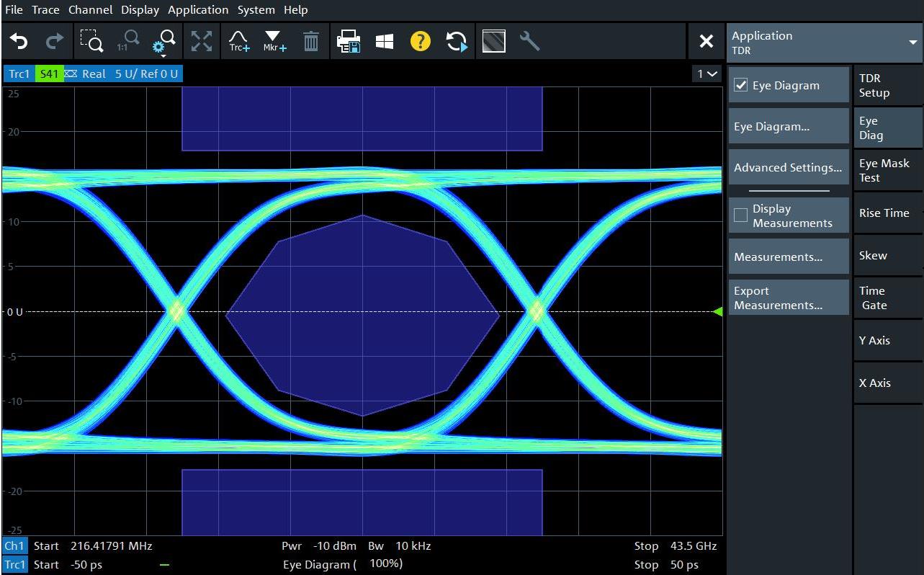Image resolution: width=924 pixels, height=575 pixels.
Task: Expand the Application TDR dropdown
Action: [x=912, y=43]
